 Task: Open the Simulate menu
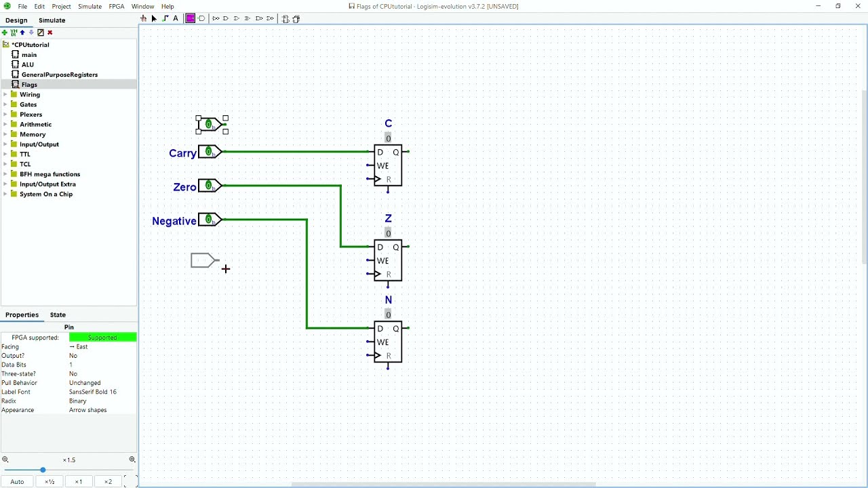tap(90, 6)
